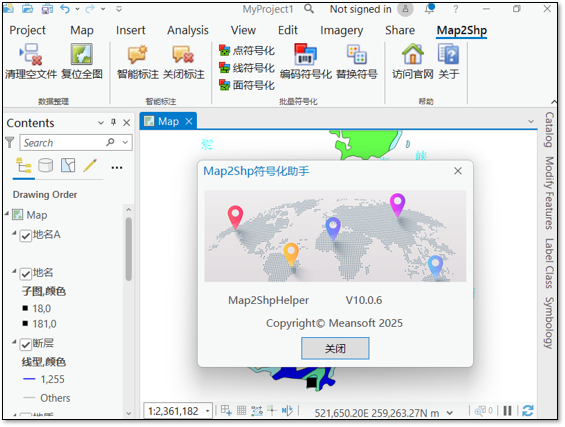The height and width of the screenshot is (427, 565).
Task: Select 面符号化 polygon symbolization
Action: tap(247, 85)
